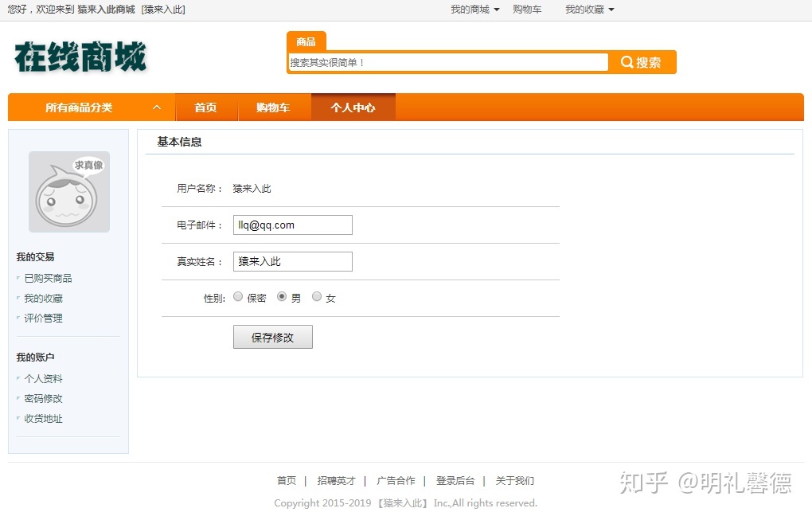Open 购物车 link in top bar

527,10
